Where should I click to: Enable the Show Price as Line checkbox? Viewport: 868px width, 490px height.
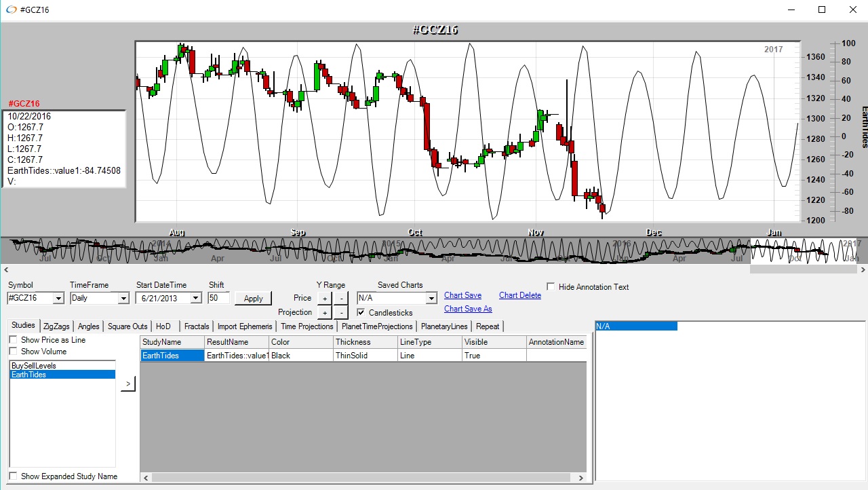click(x=13, y=340)
